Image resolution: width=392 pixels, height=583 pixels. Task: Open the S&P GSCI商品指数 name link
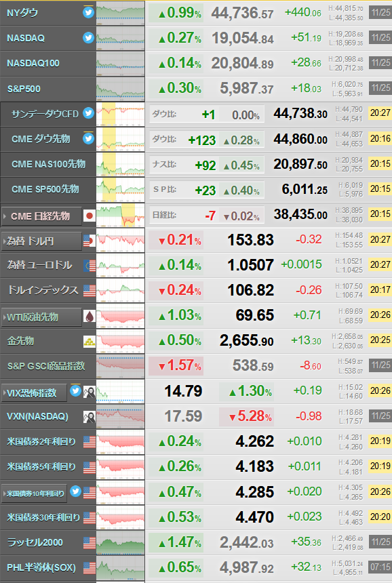46,366
